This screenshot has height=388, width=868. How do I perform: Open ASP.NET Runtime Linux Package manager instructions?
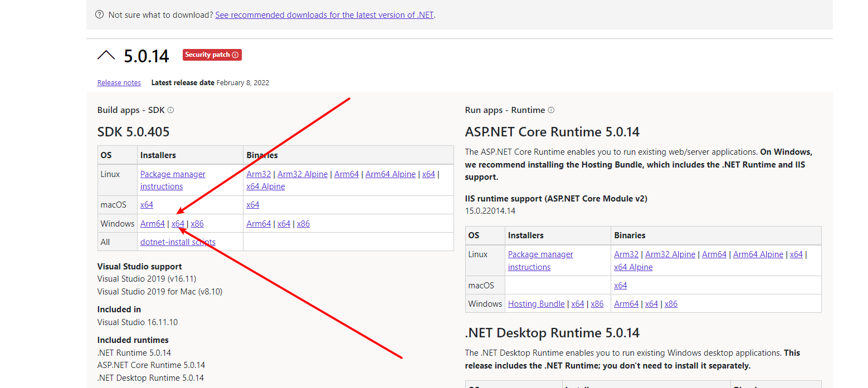coord(540,261)
